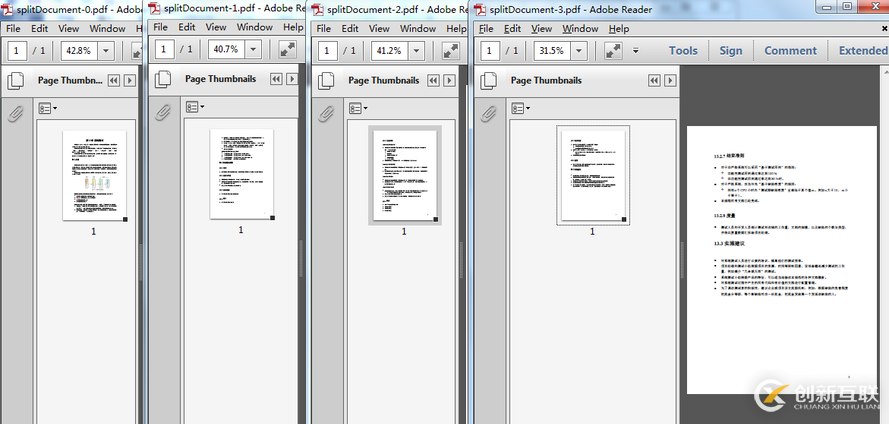This screenshot has width=889, height=424.
Task: Click the 31.5% zoom value field
Action: point(552,50)
